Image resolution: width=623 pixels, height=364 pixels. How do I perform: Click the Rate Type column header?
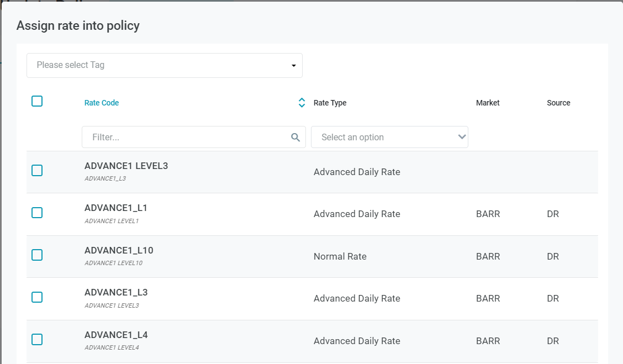pyautogui.click(x=330, y=103)
